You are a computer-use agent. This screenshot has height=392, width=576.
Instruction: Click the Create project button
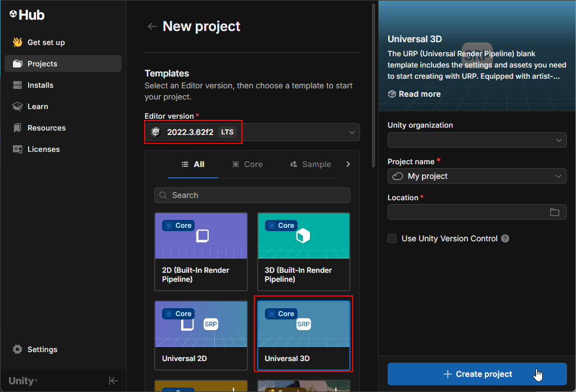tap(477, 374)
